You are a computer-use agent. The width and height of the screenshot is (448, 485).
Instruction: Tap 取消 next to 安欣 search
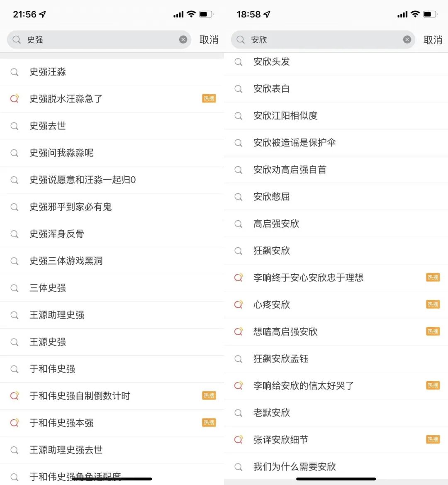433,40
